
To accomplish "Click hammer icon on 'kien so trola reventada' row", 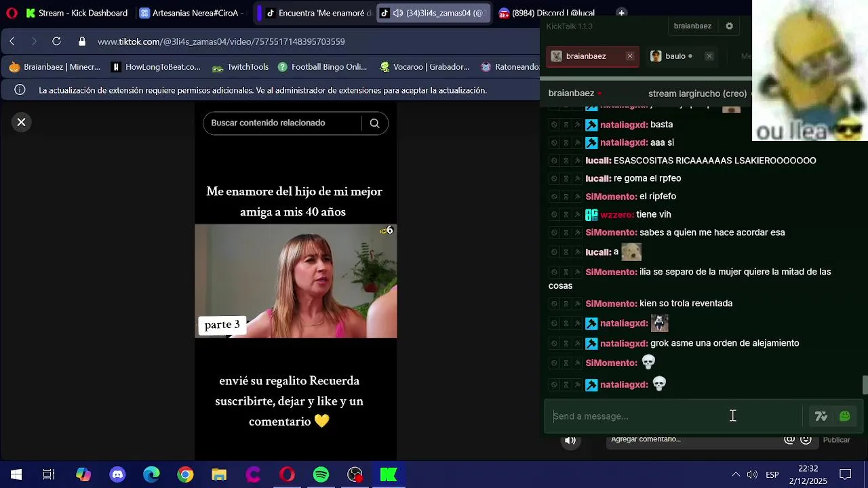I will 577,304.
